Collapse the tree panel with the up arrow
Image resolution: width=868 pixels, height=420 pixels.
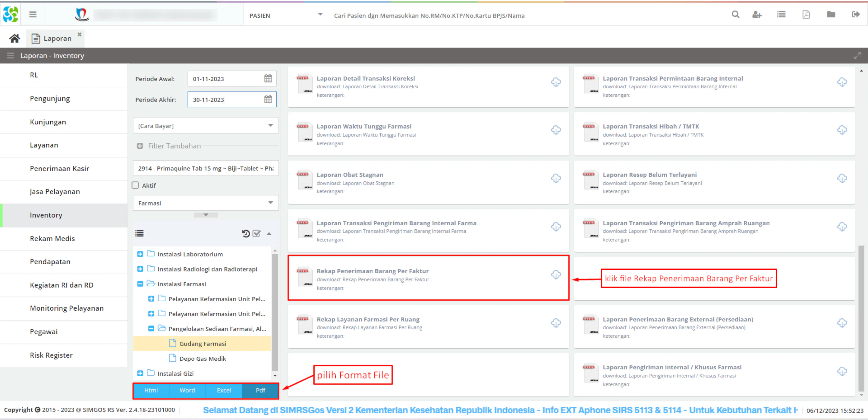coord(269,234)
